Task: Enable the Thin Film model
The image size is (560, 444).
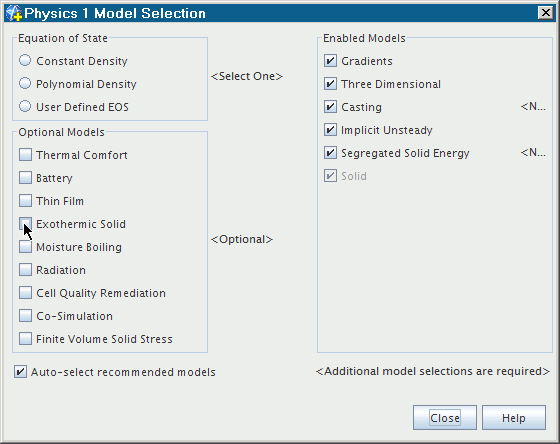Action: (25, 201)
